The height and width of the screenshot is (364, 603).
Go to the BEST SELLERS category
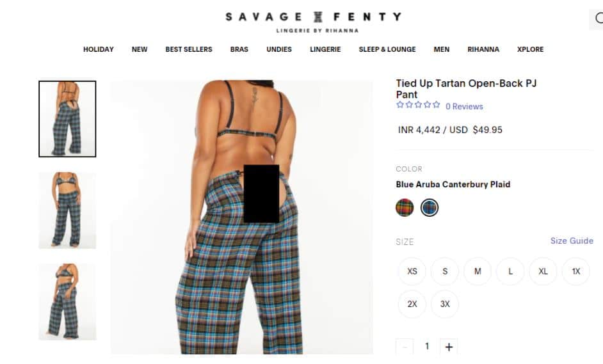[189, 49]
